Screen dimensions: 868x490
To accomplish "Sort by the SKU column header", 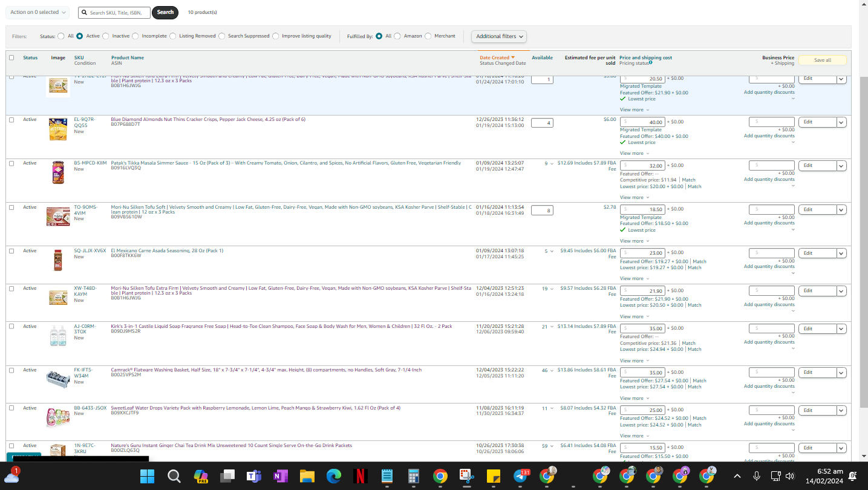I will 79,57.
